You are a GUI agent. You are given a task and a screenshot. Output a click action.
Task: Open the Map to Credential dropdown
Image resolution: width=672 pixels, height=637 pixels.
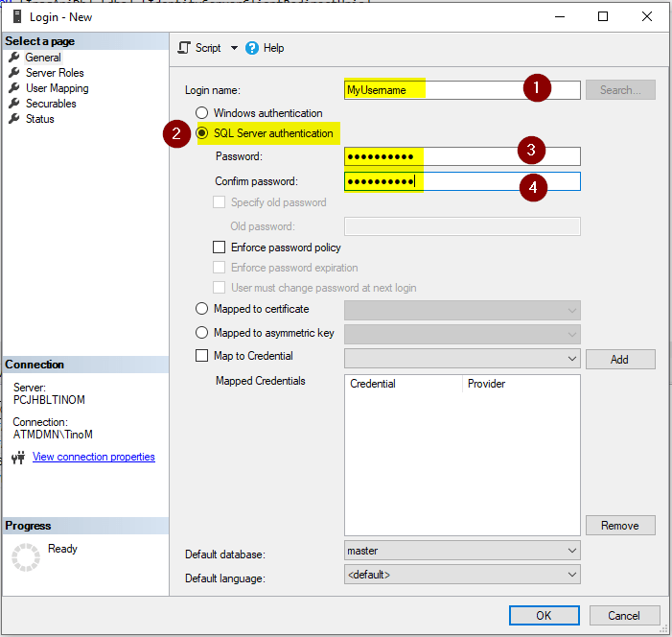coord(572,359)
